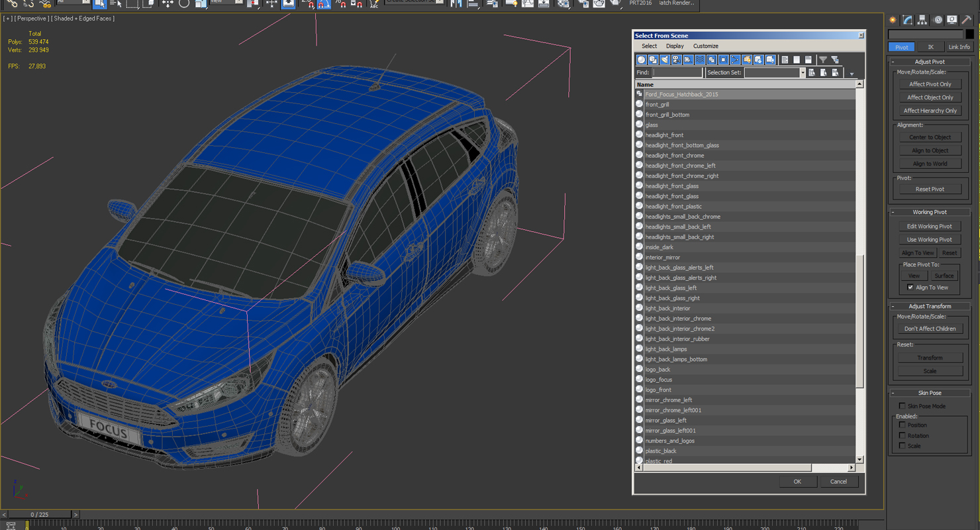Click the vertical scrollbar in object list

pyautogui.click(x=859, y=272)
